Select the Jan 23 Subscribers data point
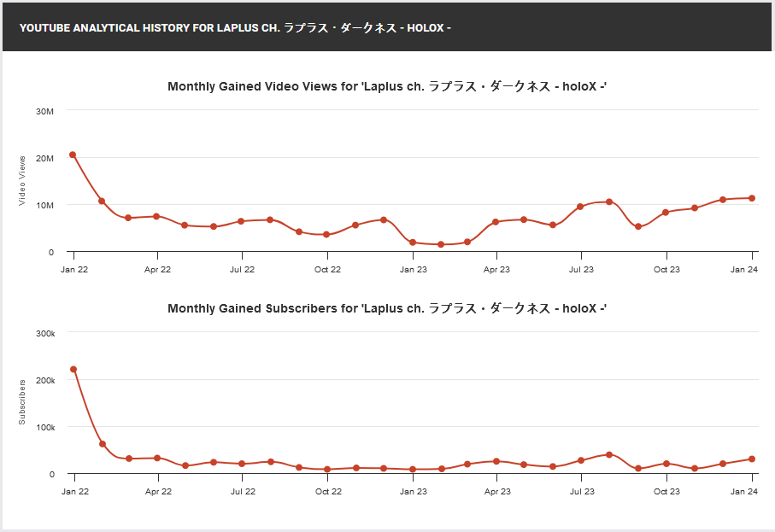This screenshot has height=532, width=775. (413, 470)
